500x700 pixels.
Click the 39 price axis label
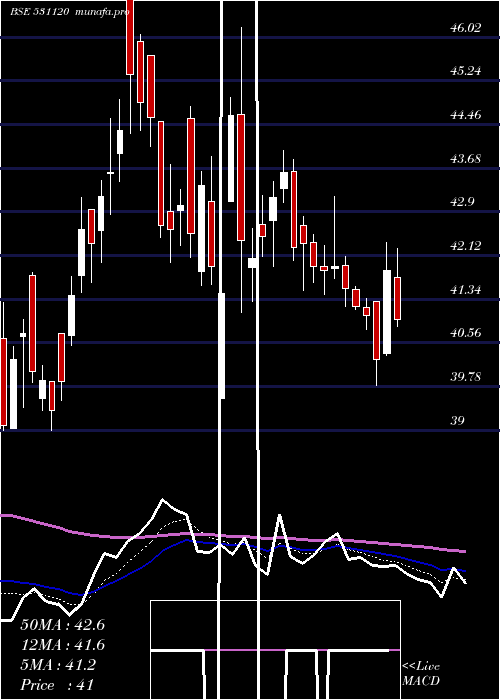pyautogui.click(x=457, y=421)
